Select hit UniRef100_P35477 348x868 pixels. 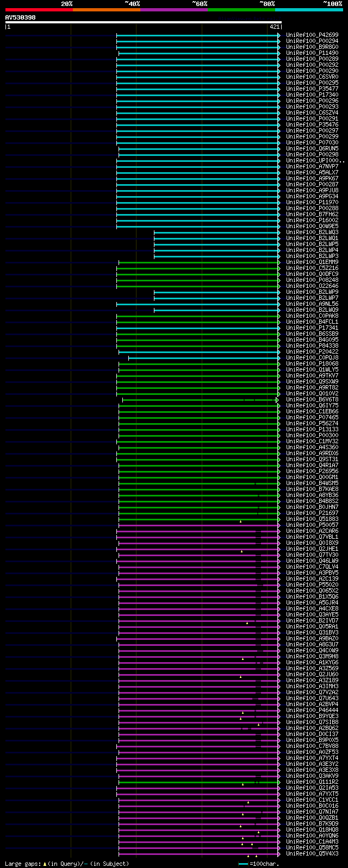[x=312, y=89]
